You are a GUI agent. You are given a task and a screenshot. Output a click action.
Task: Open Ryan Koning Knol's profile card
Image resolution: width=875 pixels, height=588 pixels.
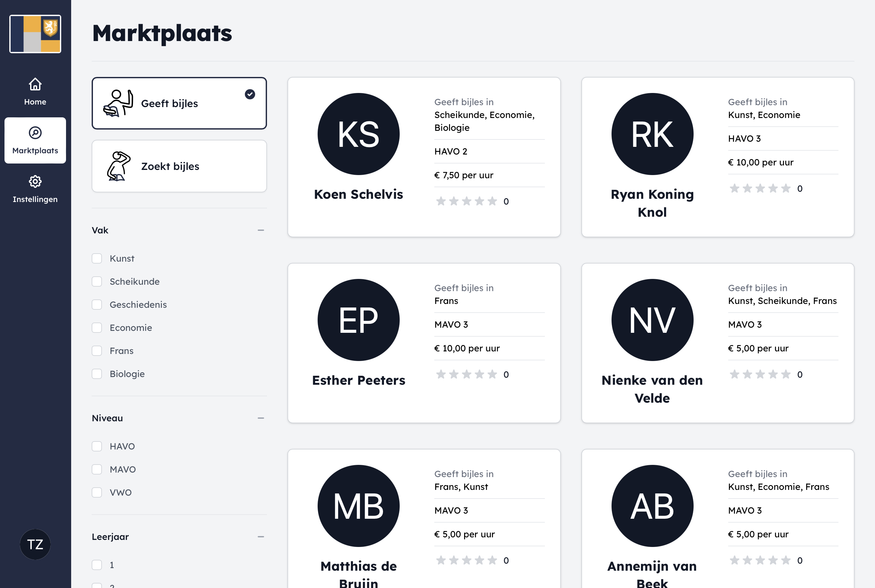717,157
